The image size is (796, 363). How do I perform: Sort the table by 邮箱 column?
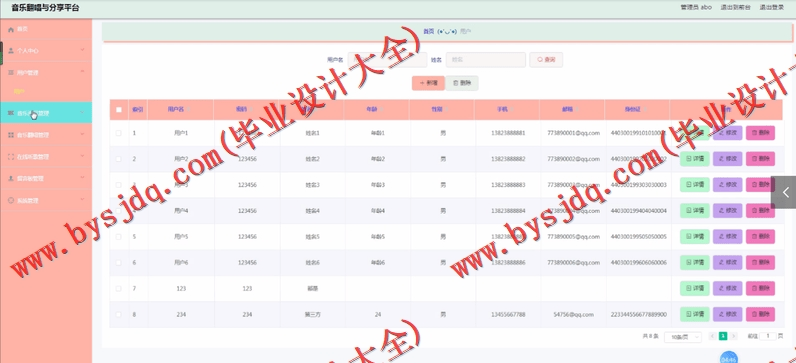[576, 110]
